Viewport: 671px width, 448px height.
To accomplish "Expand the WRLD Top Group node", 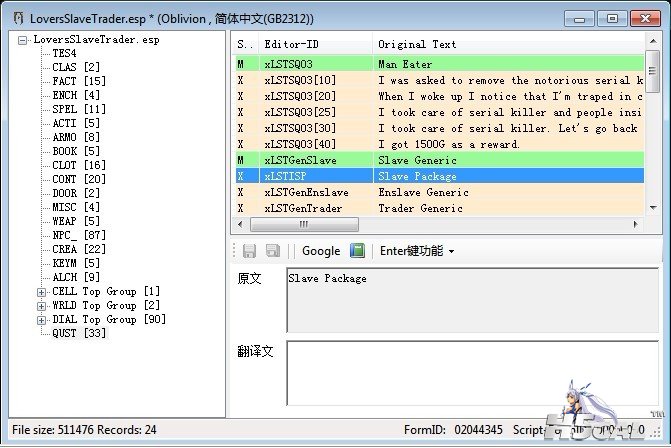I will 41,305.
